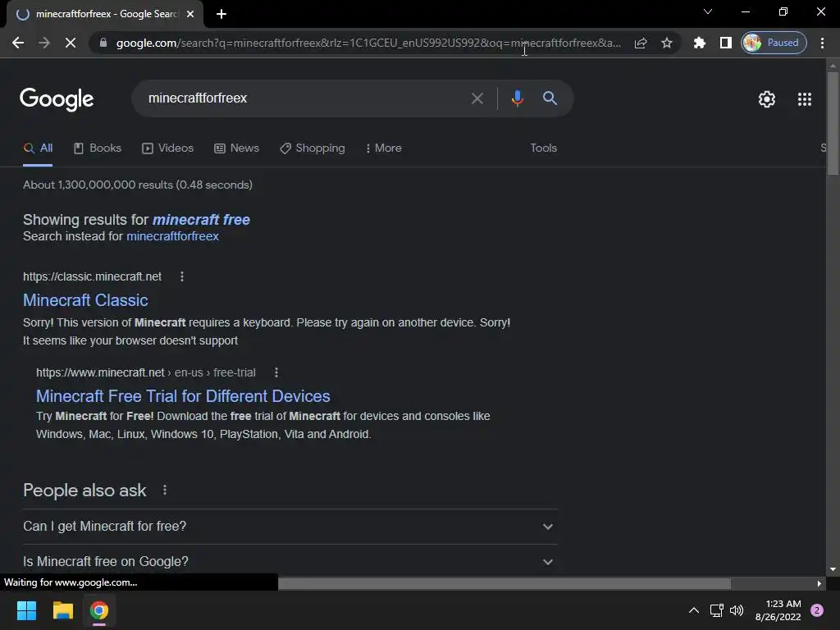Click the 'About 1,300,000,000 results' text

click(x=138, y=185)
